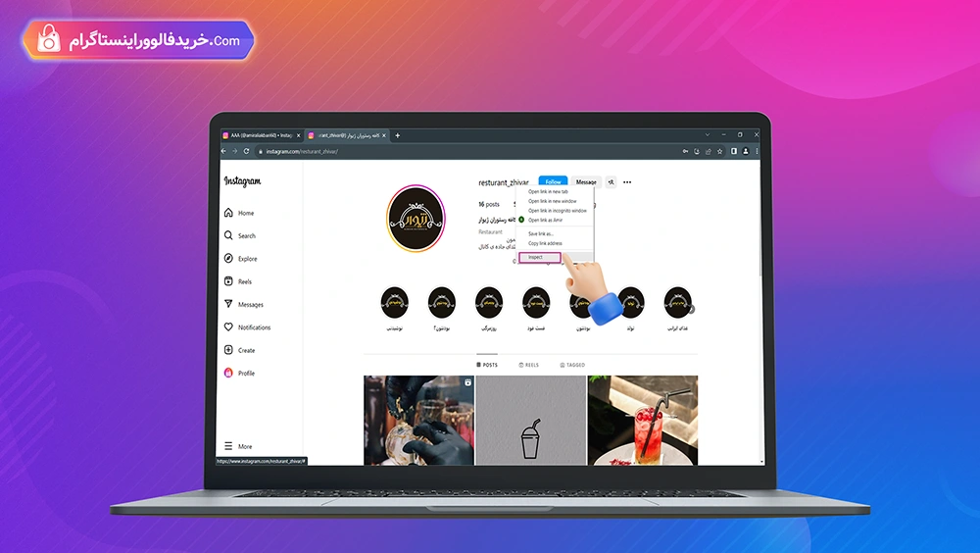
Task: Open Chrome profile avatar icon
Action: point(746,151)
